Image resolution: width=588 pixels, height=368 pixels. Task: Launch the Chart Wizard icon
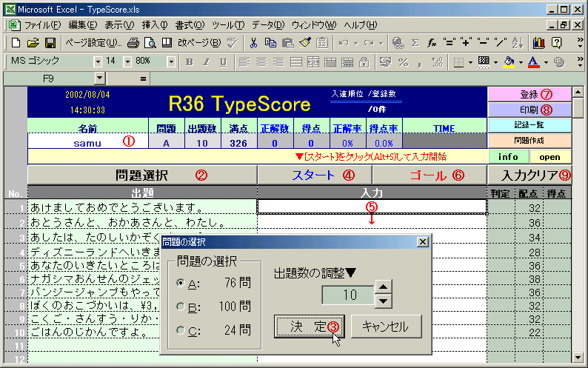[x=538, y=43]
